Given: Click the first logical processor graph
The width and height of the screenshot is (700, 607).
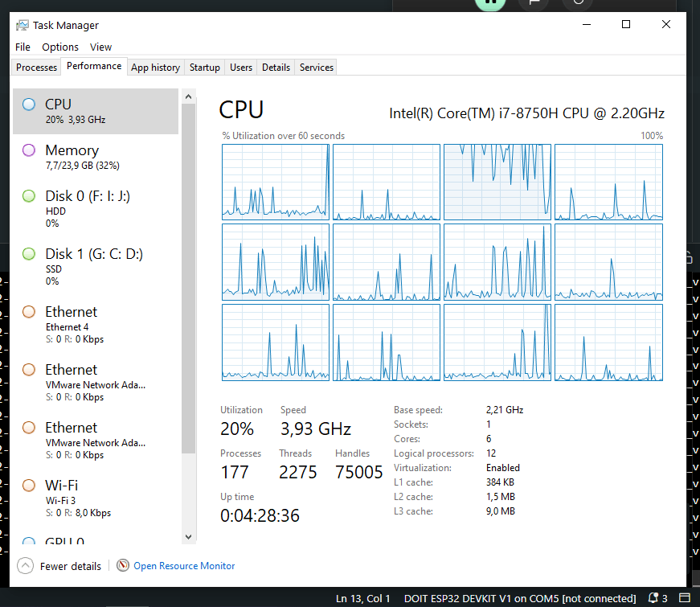Looking at the screenshot, I should tap(276, 182).
